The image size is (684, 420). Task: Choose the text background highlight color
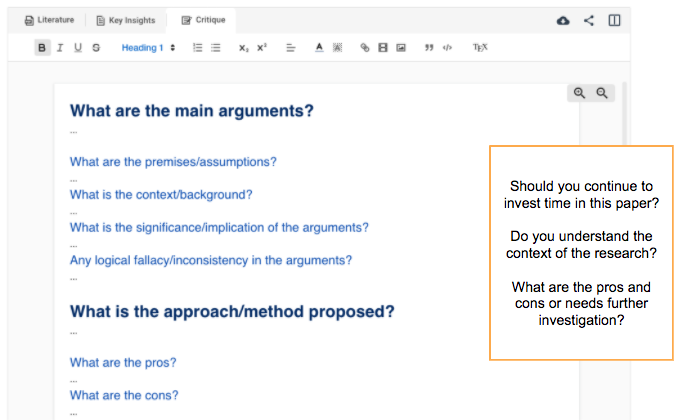(337, 48)
